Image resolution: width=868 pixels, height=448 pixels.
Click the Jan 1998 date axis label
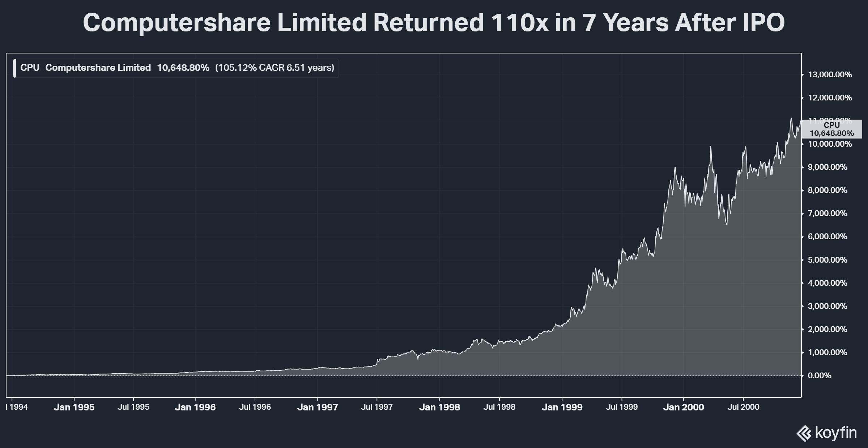point(439,407)
